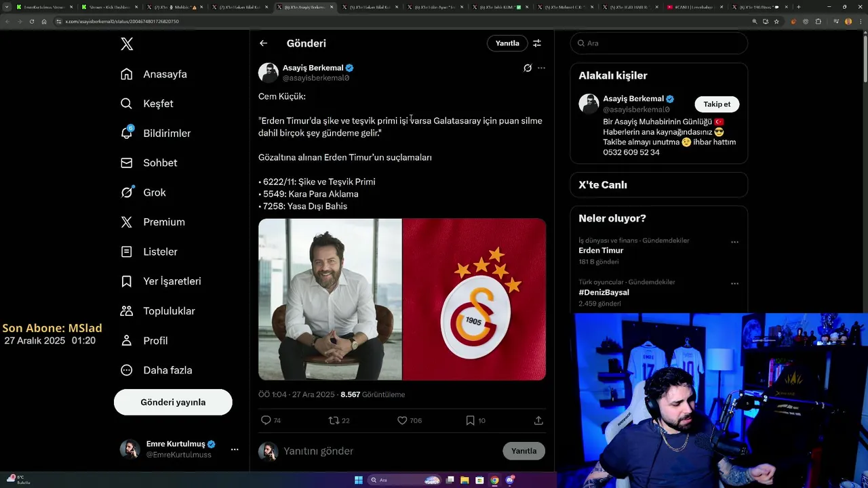Bookmark the post with 10 bookmarks
868x488 pixels.
[475, 421]
